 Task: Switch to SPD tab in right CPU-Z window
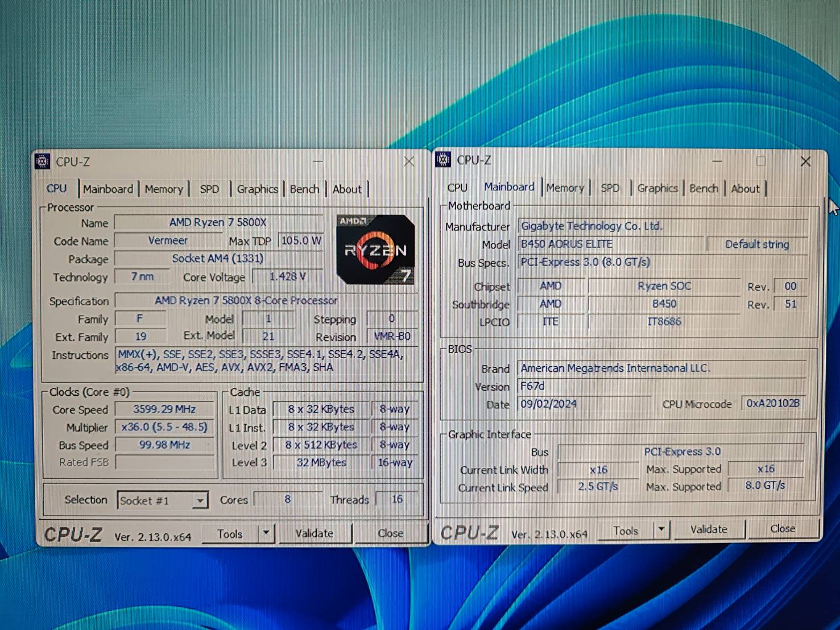(610, 188)
